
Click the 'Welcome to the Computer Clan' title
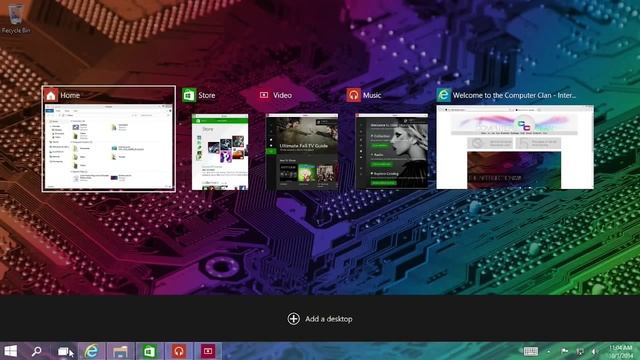tap(514, 95)
